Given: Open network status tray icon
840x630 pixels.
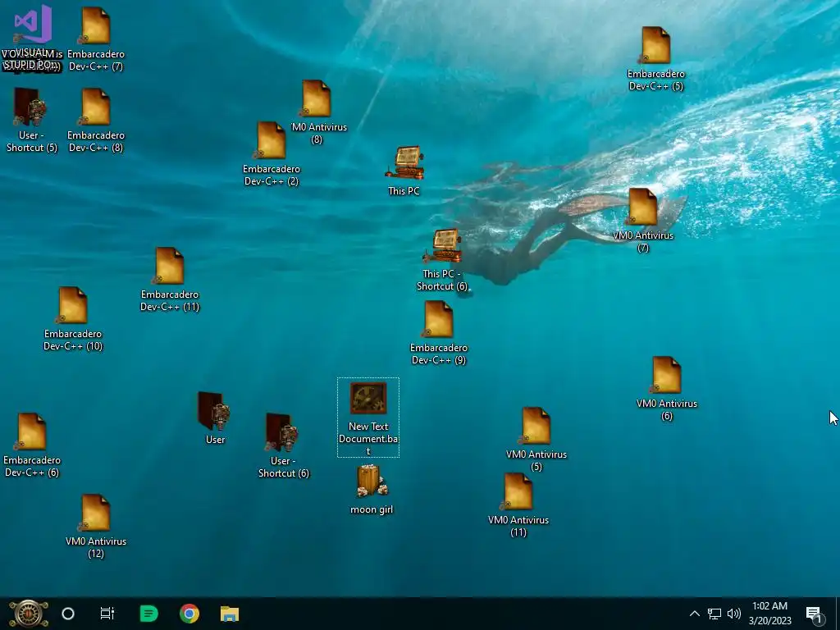Looking at the screenshot, I should click(x=714, y=614).
